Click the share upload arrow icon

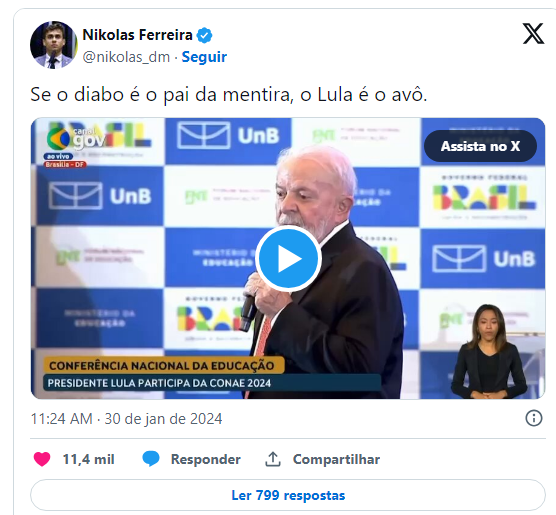coord(273,459)
